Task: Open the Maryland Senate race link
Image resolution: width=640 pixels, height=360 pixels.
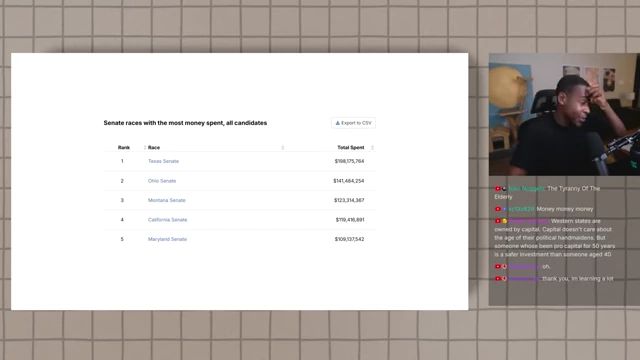Action: pos(167,239)
